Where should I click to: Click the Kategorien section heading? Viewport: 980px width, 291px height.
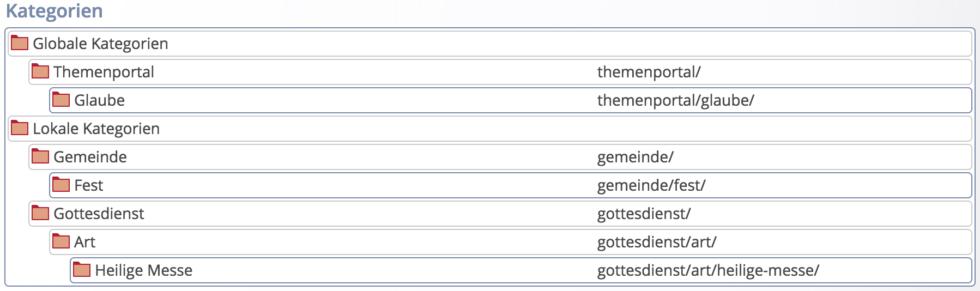coord(54,11)
